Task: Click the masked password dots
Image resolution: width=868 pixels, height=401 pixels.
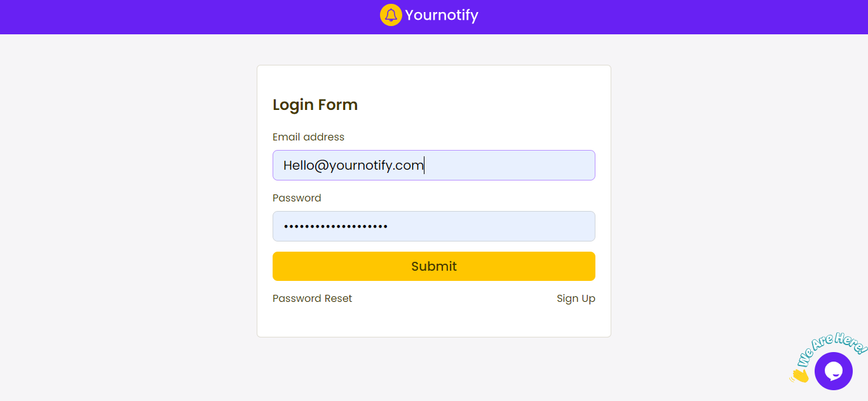Action: click(336, 226)
